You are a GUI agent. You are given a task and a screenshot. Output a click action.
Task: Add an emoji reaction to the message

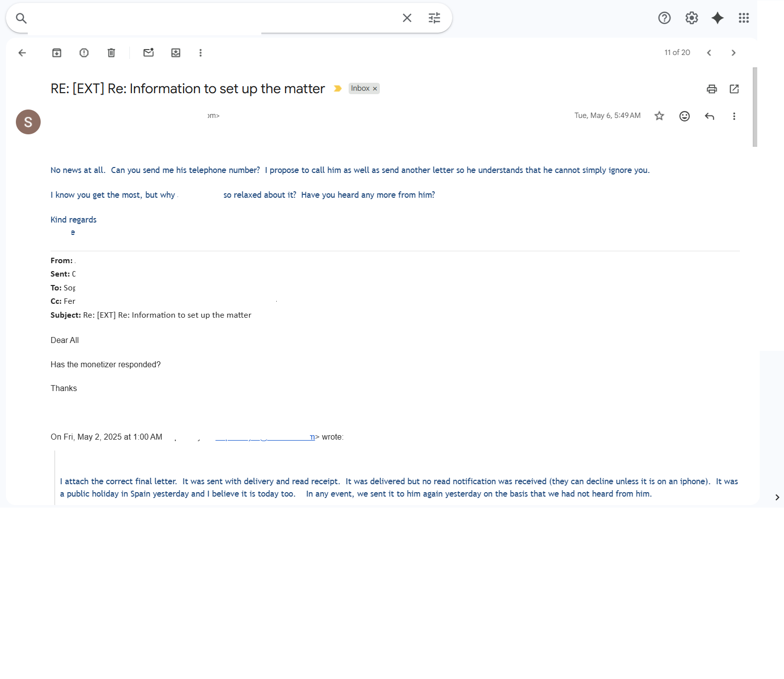[x=684, y=116]
